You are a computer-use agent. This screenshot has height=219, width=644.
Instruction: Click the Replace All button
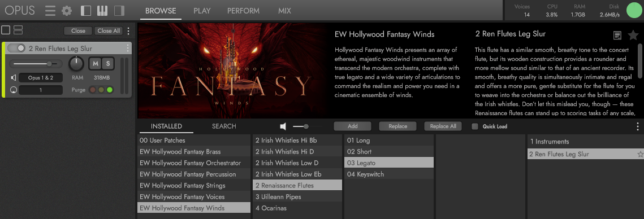pyautogui.click(x=443, y=126)
